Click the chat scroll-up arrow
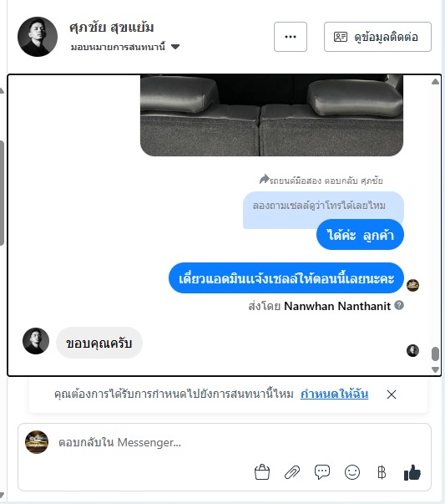 click(x=435, y=82)
